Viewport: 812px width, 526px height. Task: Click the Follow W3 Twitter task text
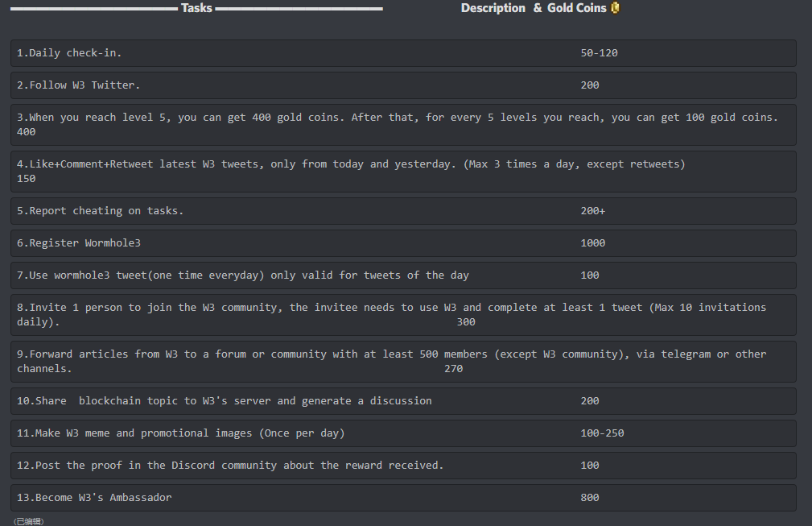[x=79, y=85]
